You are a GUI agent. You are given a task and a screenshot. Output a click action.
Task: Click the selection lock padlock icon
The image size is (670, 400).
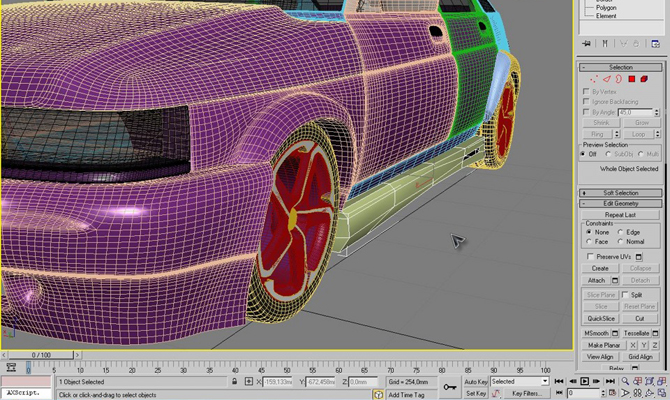coord(234,382)
